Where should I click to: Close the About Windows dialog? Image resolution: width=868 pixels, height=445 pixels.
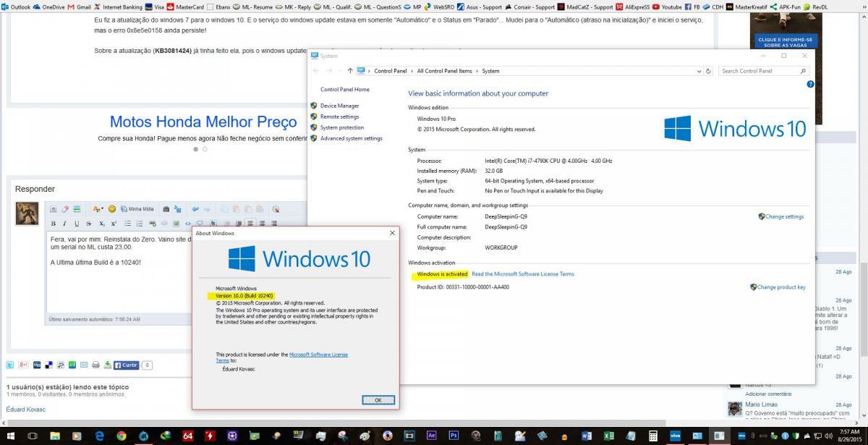pyautogui.click(x=393, y=233)
